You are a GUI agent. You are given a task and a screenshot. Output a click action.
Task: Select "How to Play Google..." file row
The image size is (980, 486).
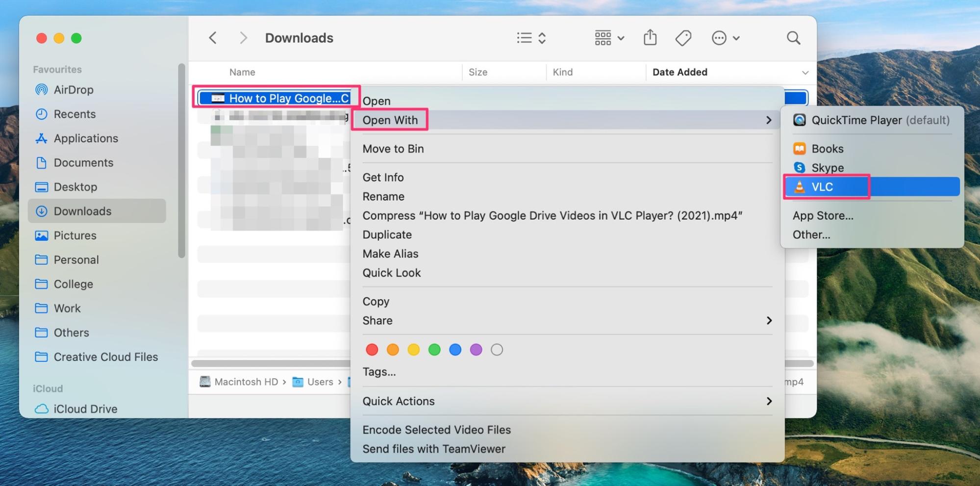[276, 98]
